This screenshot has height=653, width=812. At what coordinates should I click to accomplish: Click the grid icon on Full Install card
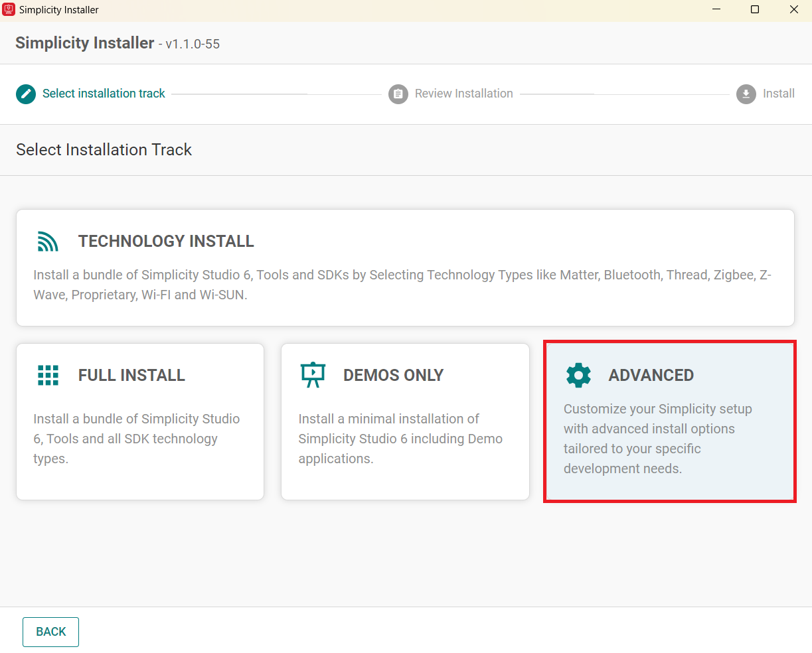48,375
